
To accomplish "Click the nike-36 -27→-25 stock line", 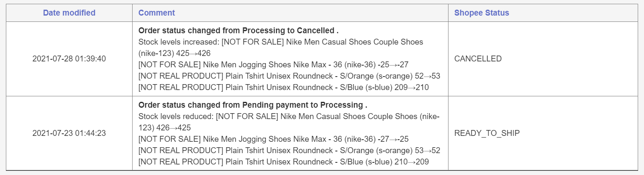I will (274, 139).
